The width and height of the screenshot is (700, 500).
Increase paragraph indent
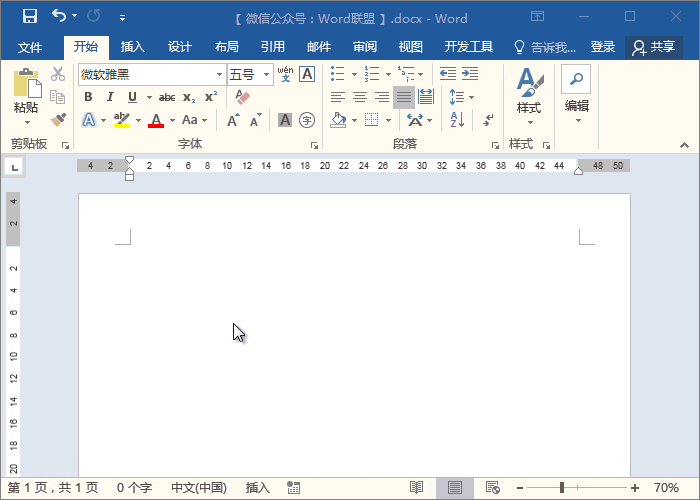point(470,73)
